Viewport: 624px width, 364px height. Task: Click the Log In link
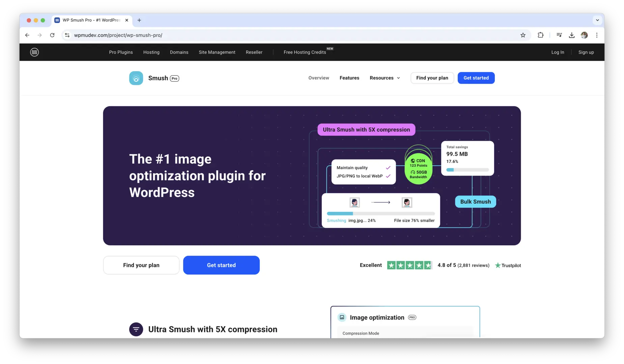[x=557, y=52]
